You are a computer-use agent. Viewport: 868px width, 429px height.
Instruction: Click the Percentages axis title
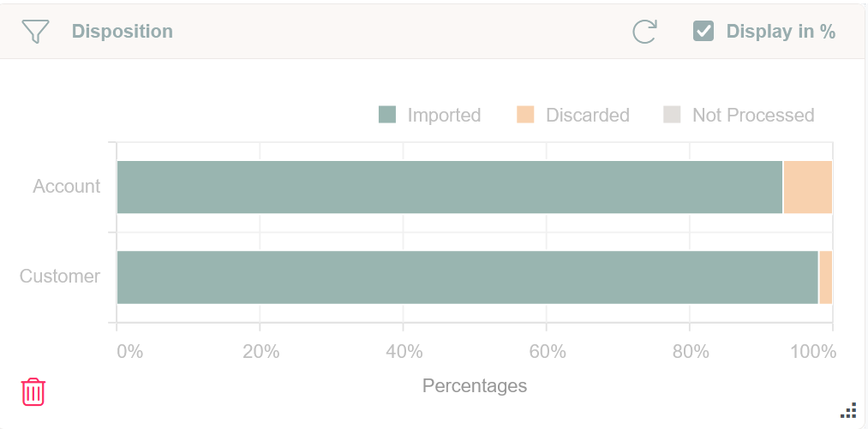[474, 385]
